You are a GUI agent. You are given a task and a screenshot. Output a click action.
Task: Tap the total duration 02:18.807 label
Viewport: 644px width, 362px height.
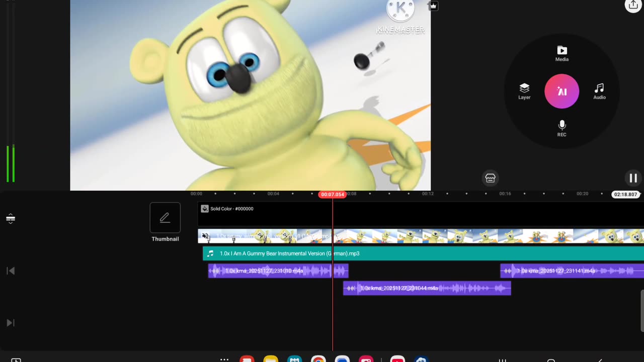pos(625,194)
